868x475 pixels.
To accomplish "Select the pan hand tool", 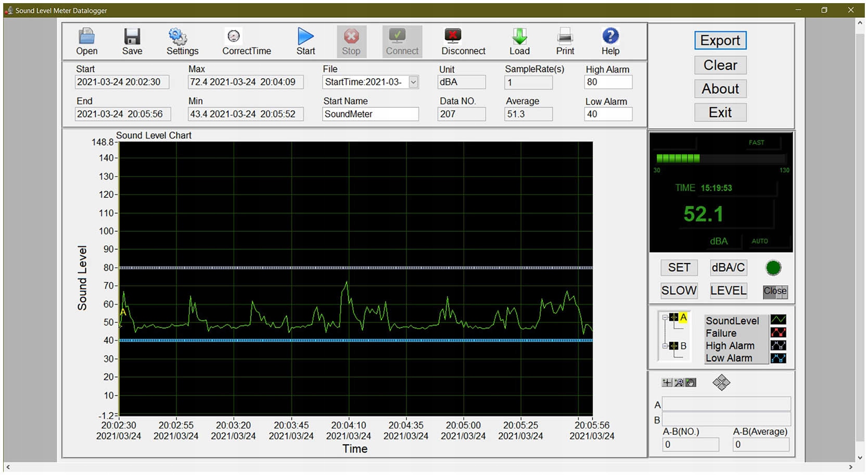I will pos(691,383).
